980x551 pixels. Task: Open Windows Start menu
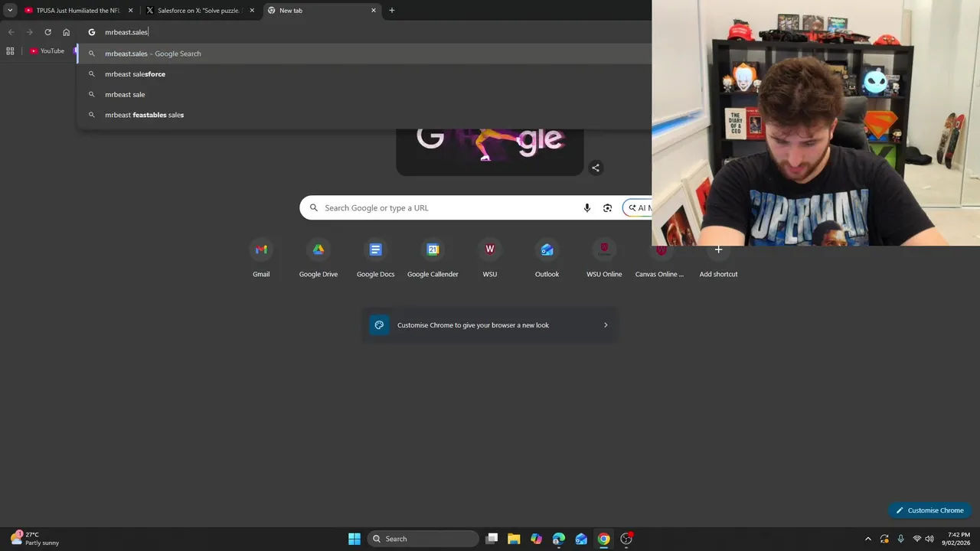point(354,539)
